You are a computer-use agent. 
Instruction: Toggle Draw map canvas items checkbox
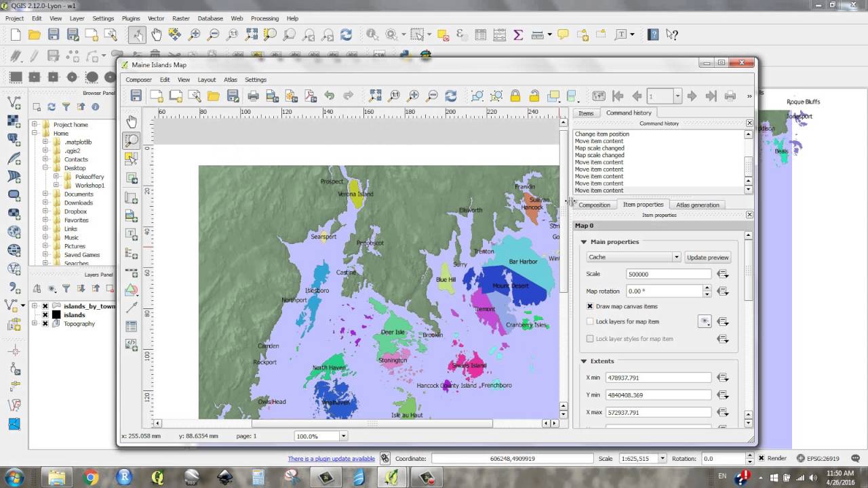tap(590, 306)
